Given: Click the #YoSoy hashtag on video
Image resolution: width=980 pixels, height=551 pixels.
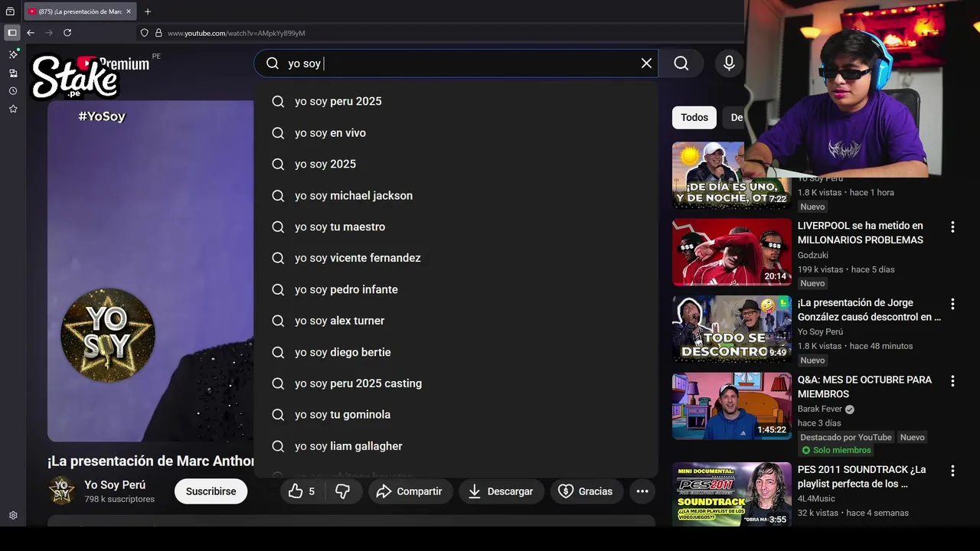Looking at the screenshot, I should point(102,116).
